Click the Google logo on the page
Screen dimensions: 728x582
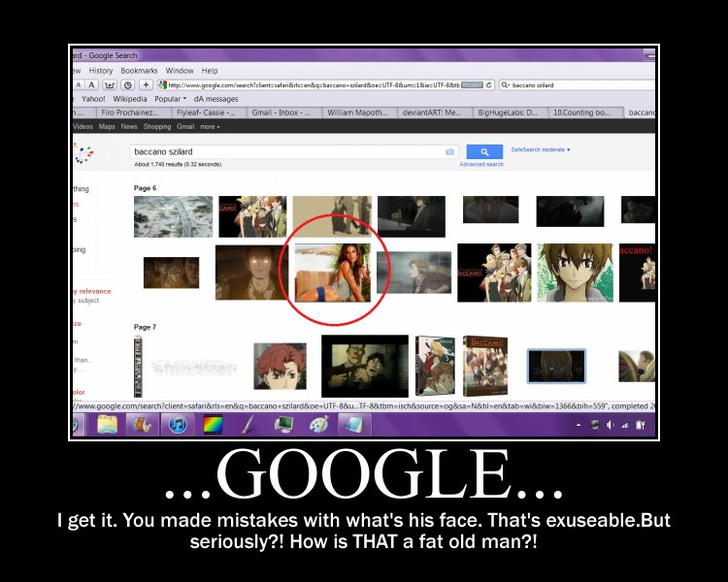point(83,153)
